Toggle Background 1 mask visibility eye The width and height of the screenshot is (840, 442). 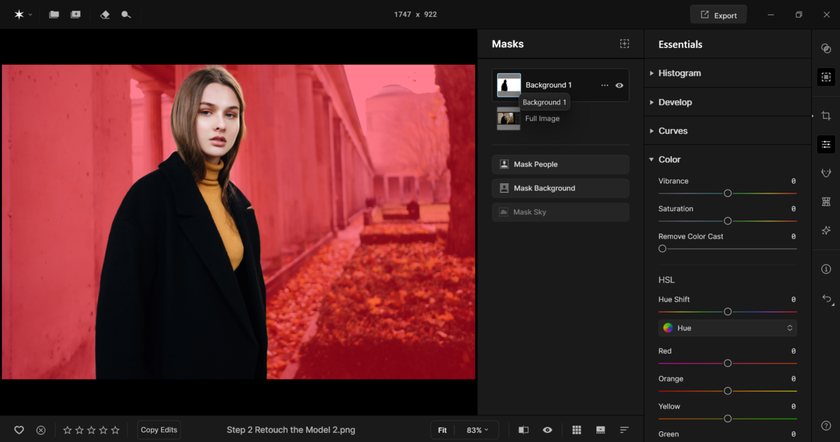click(619, 85)
